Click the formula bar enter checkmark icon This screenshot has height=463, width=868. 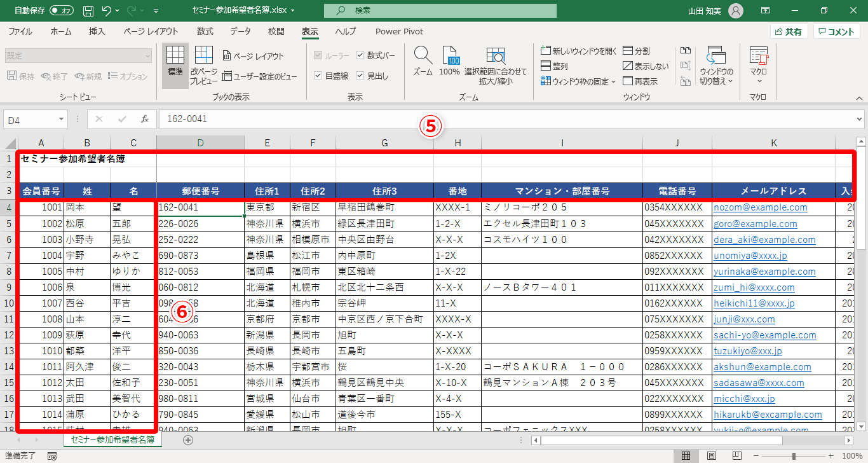[x=122, y=119]
